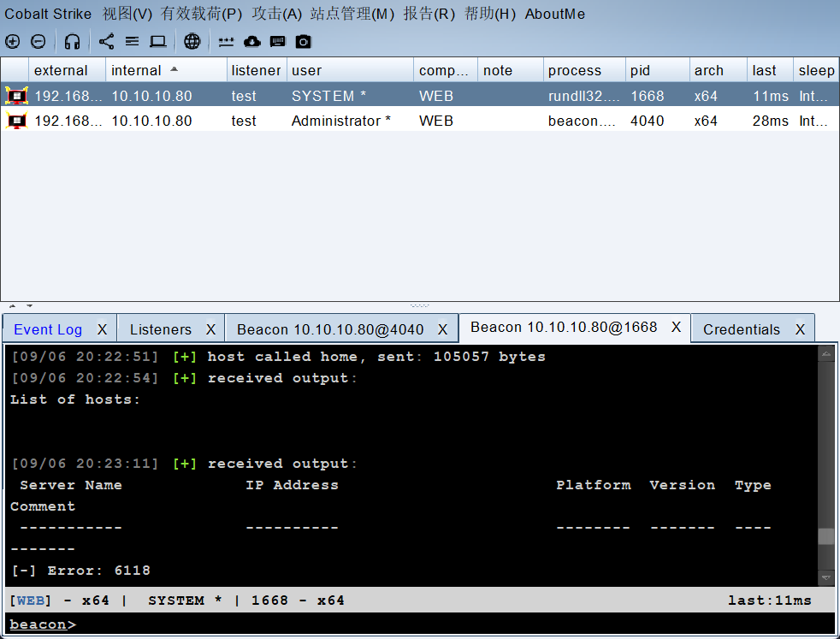Screen dimensions: 840x639
Task: Click the new connection plus icon
Action: pos(12,41)
